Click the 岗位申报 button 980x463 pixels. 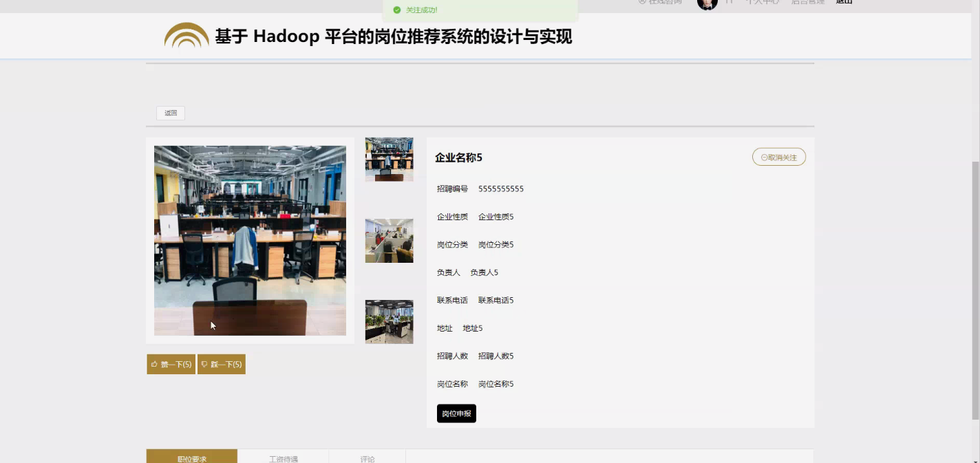tap(456, 413)
